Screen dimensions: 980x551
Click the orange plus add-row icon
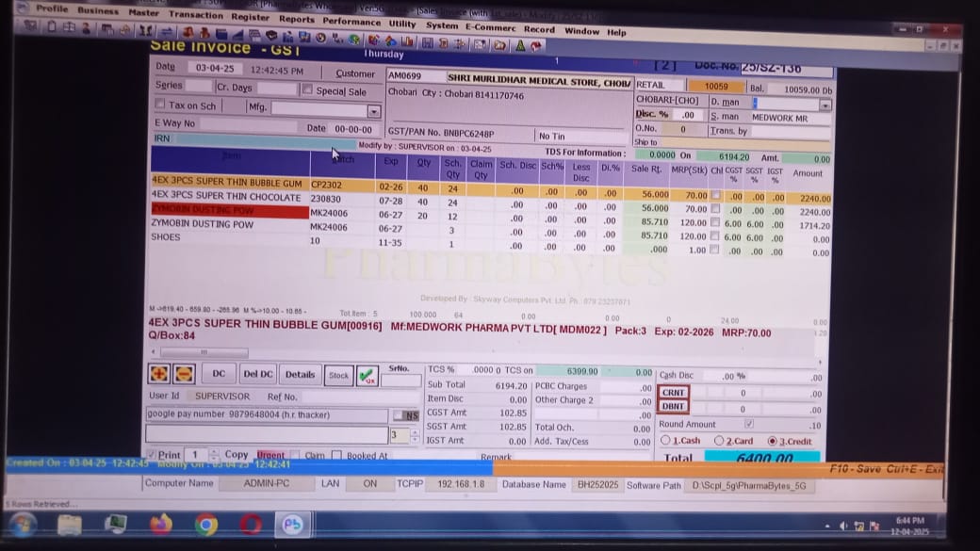tap(160, 374)
